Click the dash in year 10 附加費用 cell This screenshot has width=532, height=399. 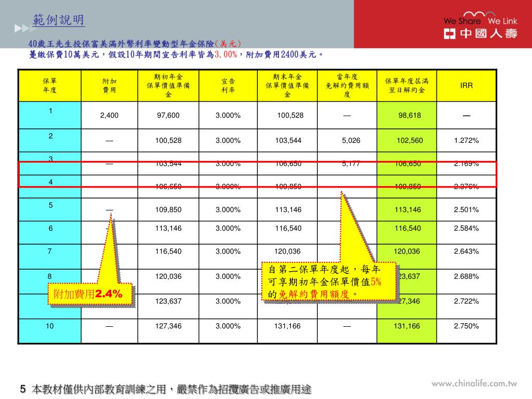click(x=109, y=326)
